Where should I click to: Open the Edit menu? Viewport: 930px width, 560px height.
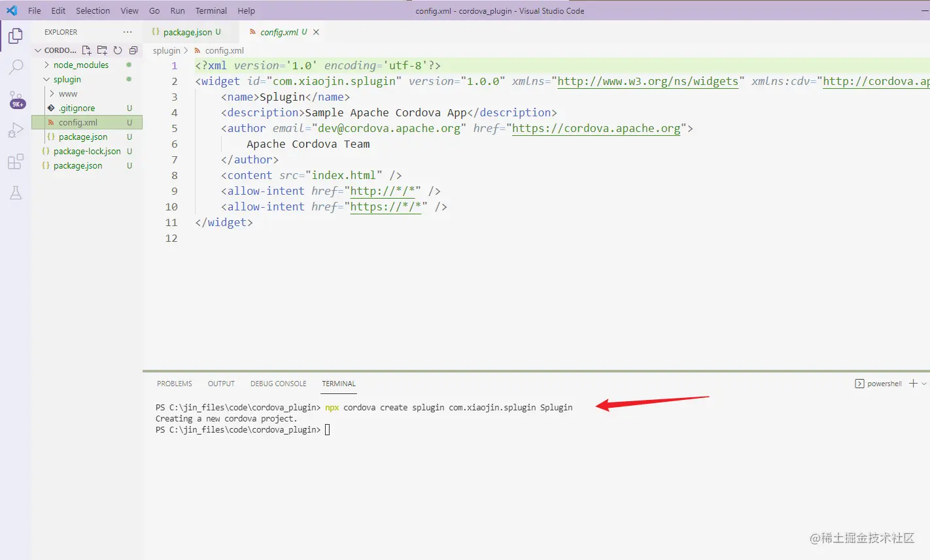pyautogui.click(x=58, y=10)
